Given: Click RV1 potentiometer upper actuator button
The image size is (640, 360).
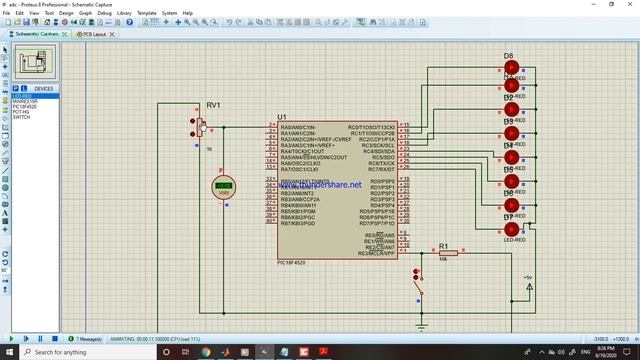Looking at the screenshot, I should point(192,121).
